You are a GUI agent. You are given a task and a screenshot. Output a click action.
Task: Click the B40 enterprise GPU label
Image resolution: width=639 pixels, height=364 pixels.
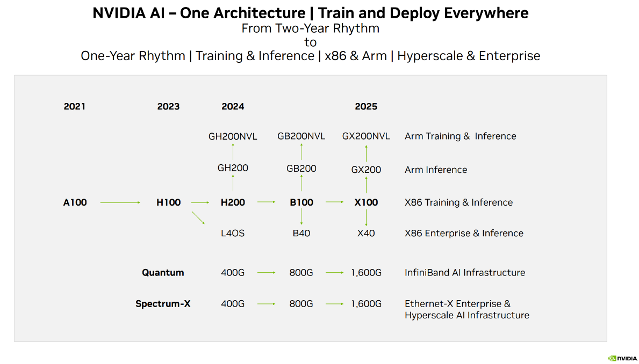(301, 234)
